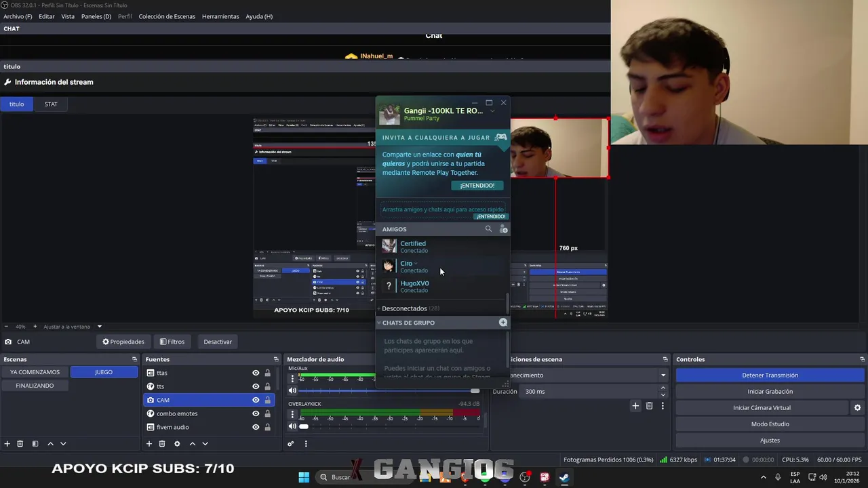Undock the Fuentes panel
The width and height of the screenshot is (868, 488).
click(276, 359)
